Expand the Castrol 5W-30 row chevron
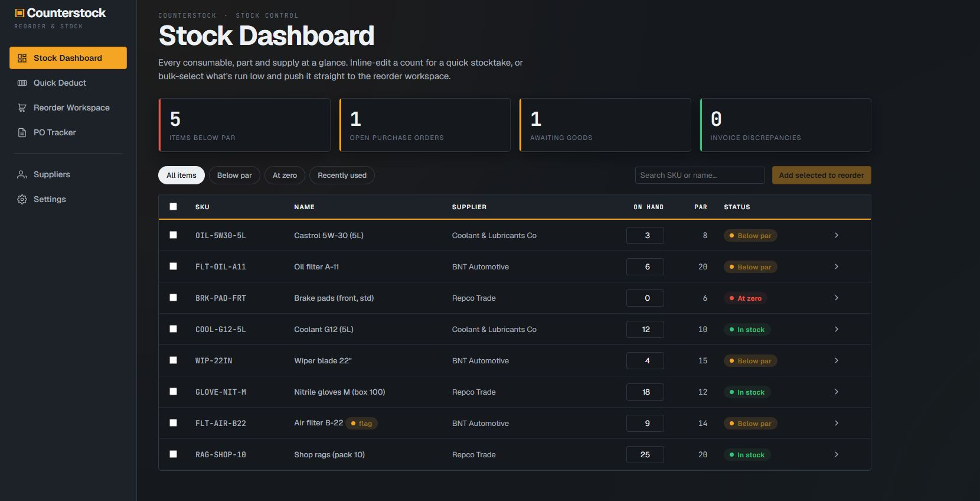Image resolution: width=980 pixels, height=501 pixels. (837, 235)
